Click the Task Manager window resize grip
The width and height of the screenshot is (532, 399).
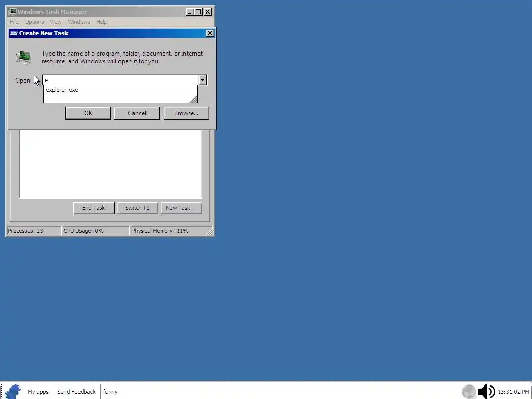210,231
